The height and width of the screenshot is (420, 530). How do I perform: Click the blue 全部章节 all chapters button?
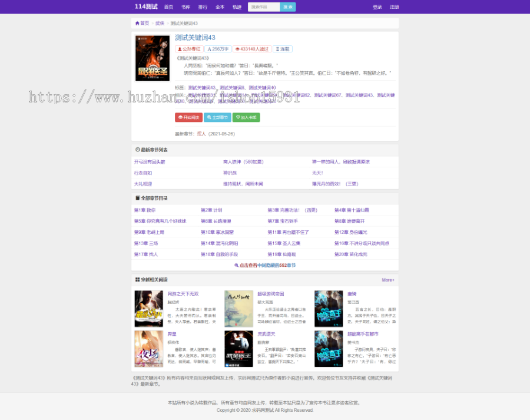coord(217,117)
